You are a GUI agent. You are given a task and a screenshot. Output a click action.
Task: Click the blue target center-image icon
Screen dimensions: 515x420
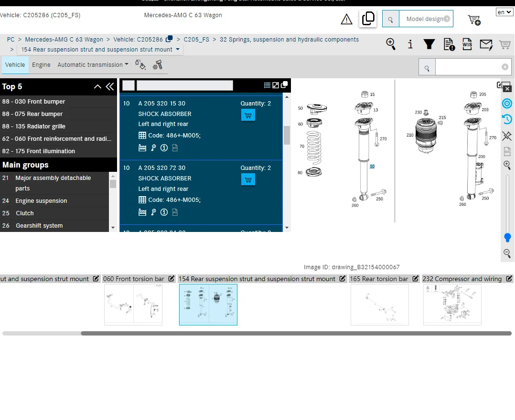tap(507, 104)
